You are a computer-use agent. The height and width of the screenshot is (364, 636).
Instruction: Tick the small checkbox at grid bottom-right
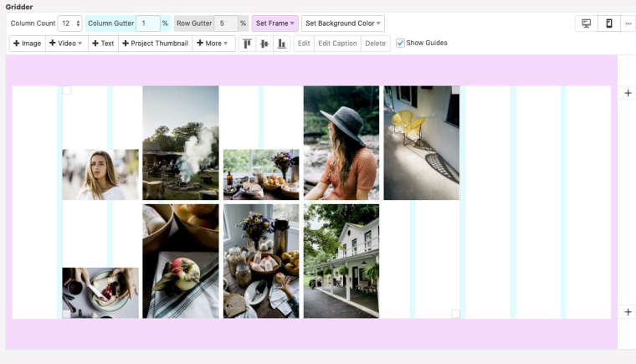click(x=455, y=314)
